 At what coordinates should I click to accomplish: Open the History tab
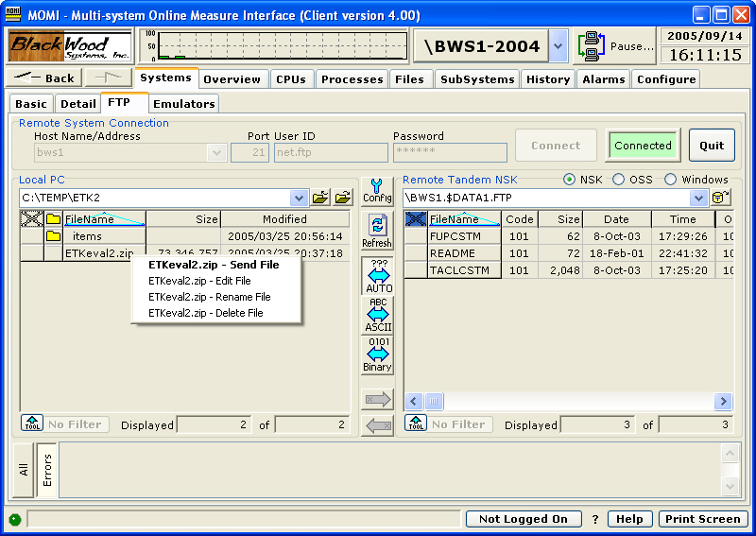[x=548, y=79]
